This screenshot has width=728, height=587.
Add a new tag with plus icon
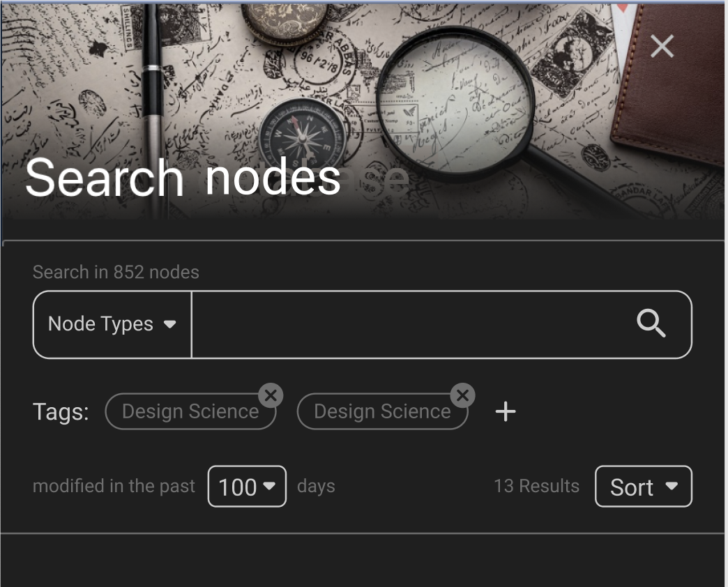tap(505, 411)
